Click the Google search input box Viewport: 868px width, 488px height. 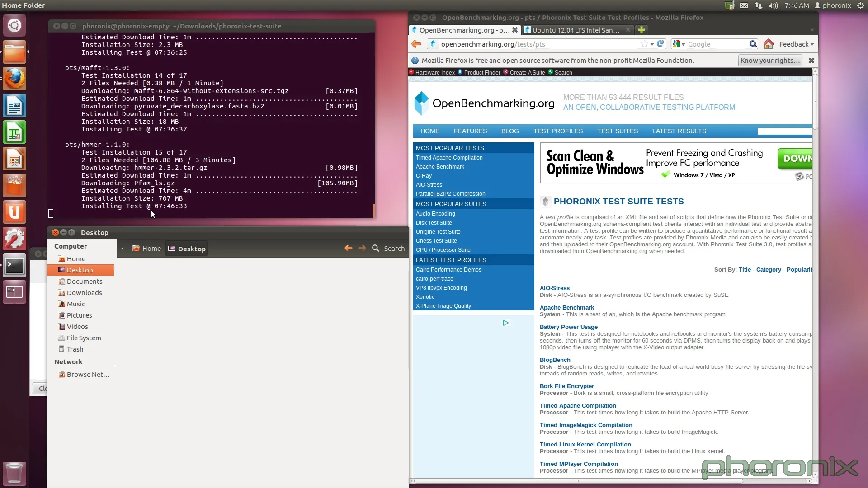(717, 44)
